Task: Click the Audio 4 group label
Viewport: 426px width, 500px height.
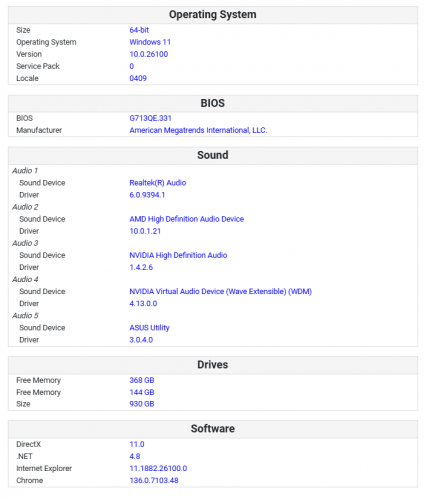Action: [25, 279]
